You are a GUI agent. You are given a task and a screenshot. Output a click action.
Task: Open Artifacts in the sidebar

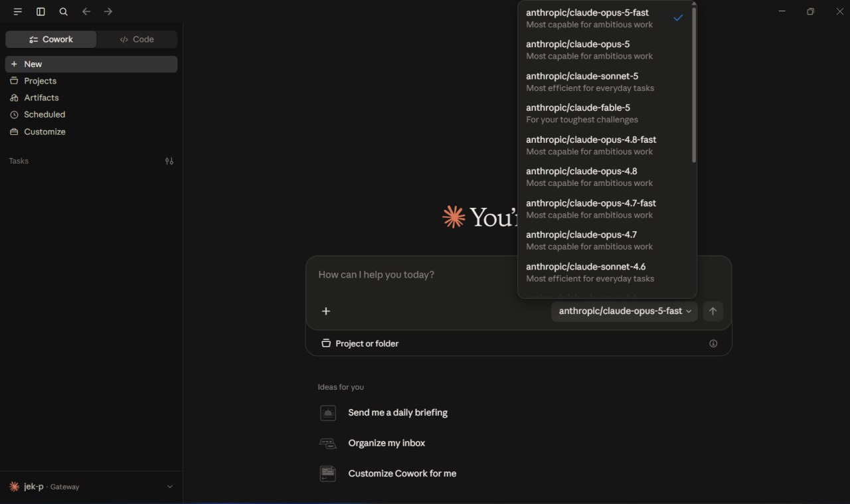(92, 98)
